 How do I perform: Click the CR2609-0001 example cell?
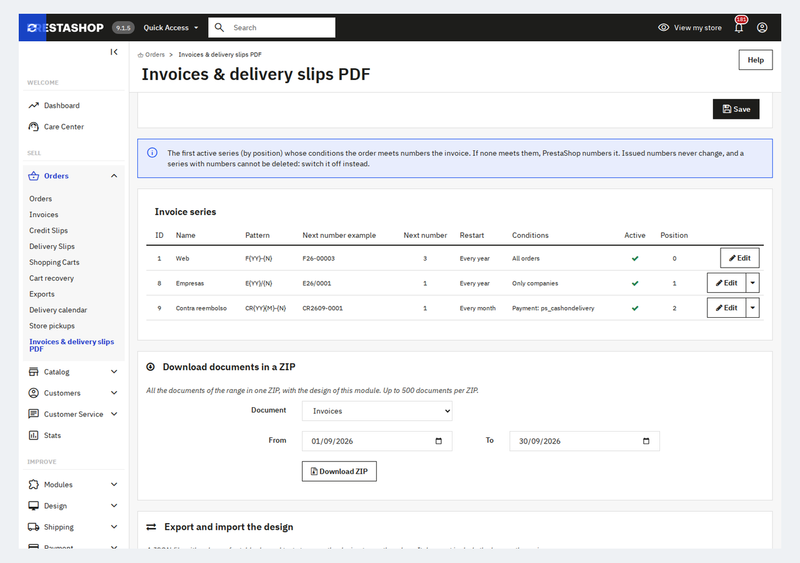pos(322,308)
